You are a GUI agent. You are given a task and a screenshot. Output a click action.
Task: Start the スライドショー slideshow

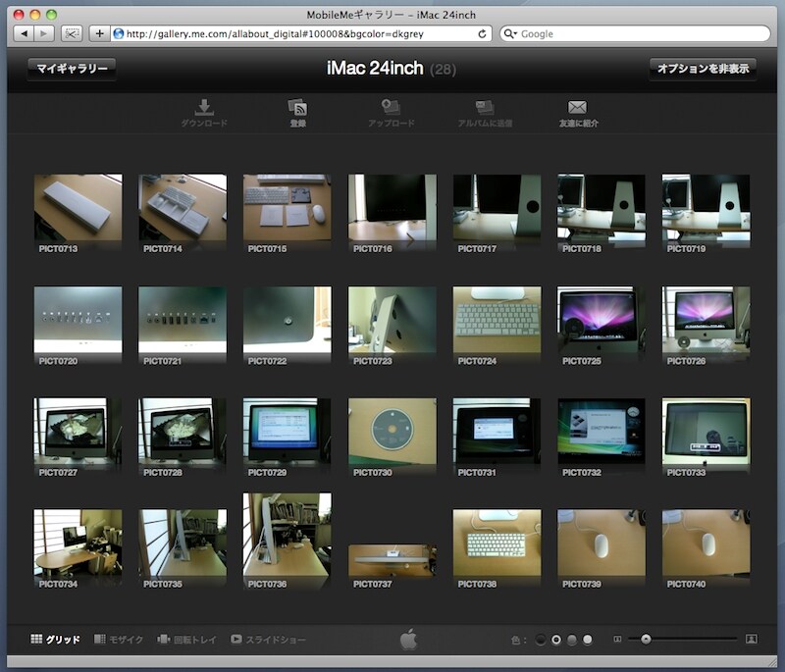238,638
